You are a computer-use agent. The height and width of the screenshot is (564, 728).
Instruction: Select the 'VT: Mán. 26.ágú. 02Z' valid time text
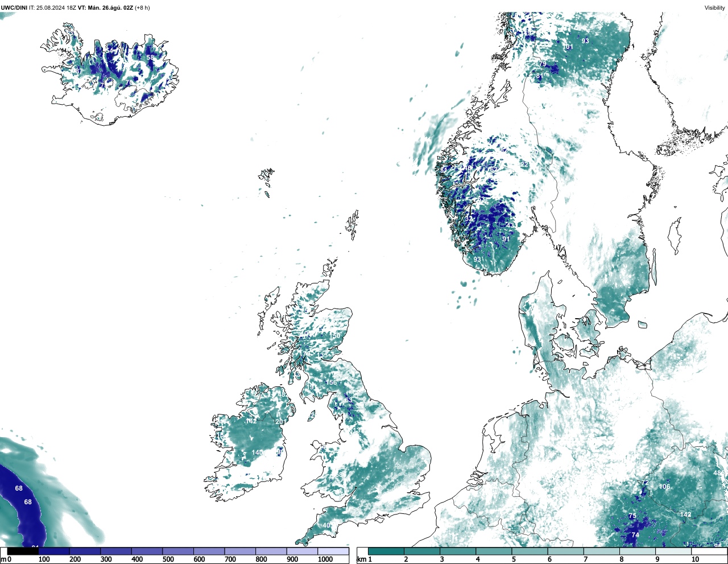click(x=106, y=8)
